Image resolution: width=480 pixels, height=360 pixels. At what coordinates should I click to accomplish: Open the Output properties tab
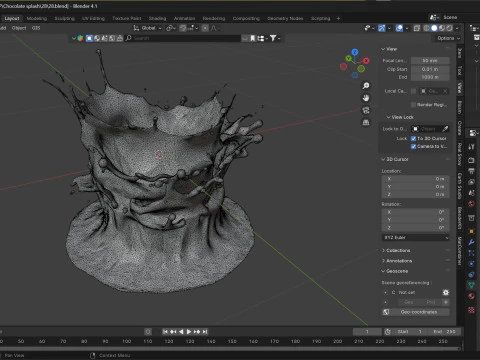point(471,171)
